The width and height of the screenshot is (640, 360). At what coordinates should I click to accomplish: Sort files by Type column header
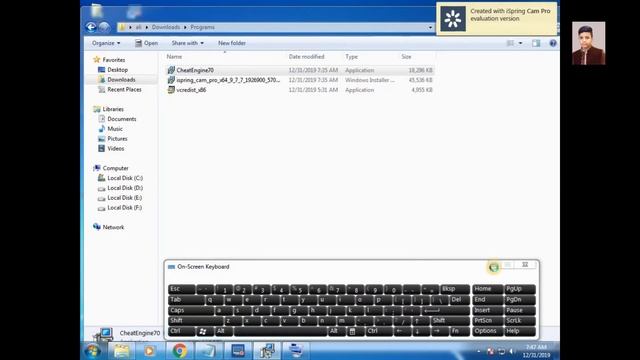click(351, 57)
